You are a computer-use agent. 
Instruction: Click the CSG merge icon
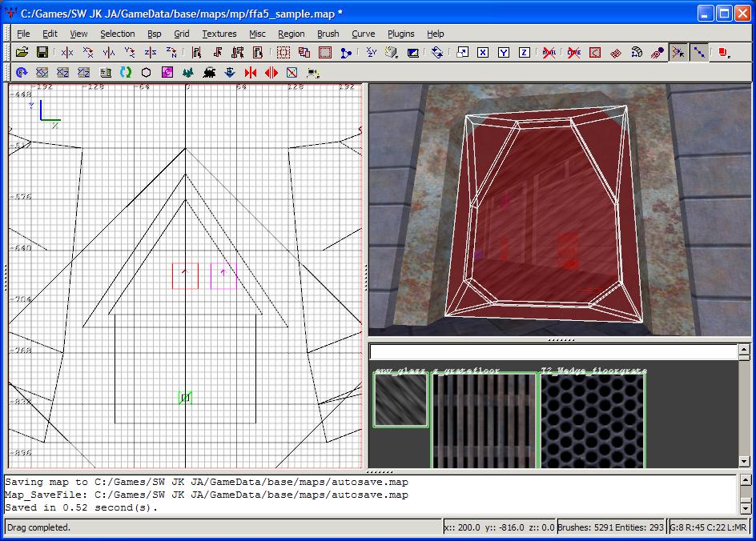point(304,52)
